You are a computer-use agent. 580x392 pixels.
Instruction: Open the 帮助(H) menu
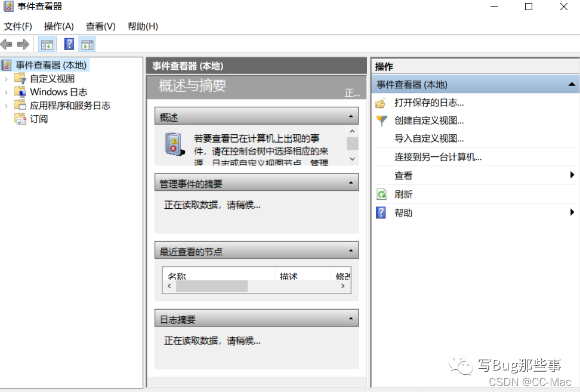pos(143,27)
